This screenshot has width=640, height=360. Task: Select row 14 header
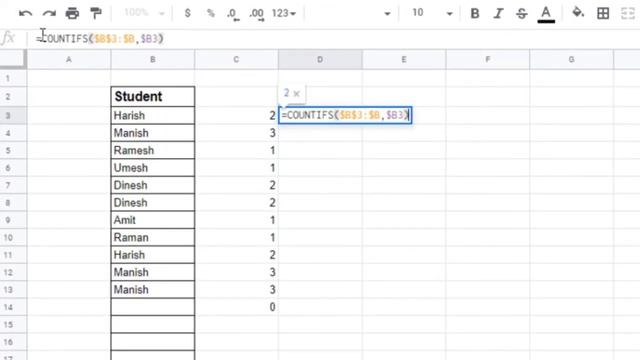tap(13, 307)
